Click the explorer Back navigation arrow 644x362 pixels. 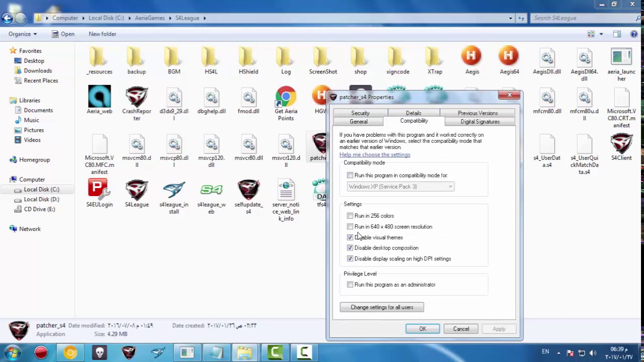pyautogui.click(x=7, y=19)
